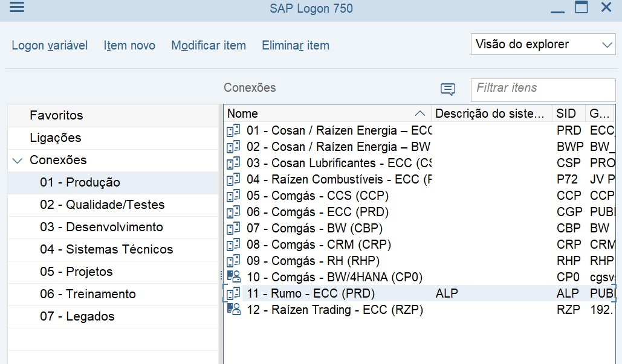The width and height of the screenshot is (622, 364).
Task: Click SID cell PRD
Action: [x=569, y=130]
